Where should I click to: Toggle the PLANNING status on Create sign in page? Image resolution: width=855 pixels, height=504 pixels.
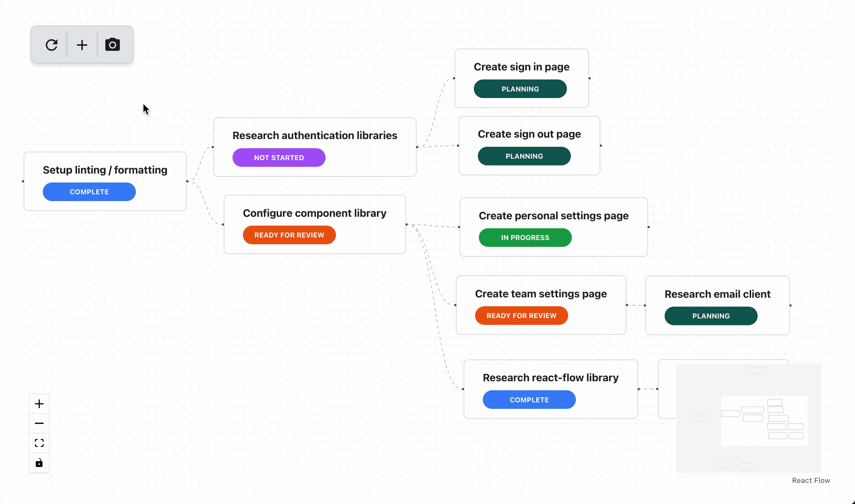[x=520, y=89]
